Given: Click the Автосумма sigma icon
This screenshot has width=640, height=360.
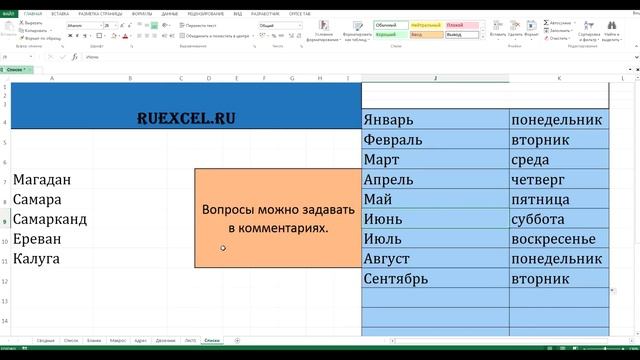Looking at the screenshot, I should pyautogui.click(x=546, y=23).
